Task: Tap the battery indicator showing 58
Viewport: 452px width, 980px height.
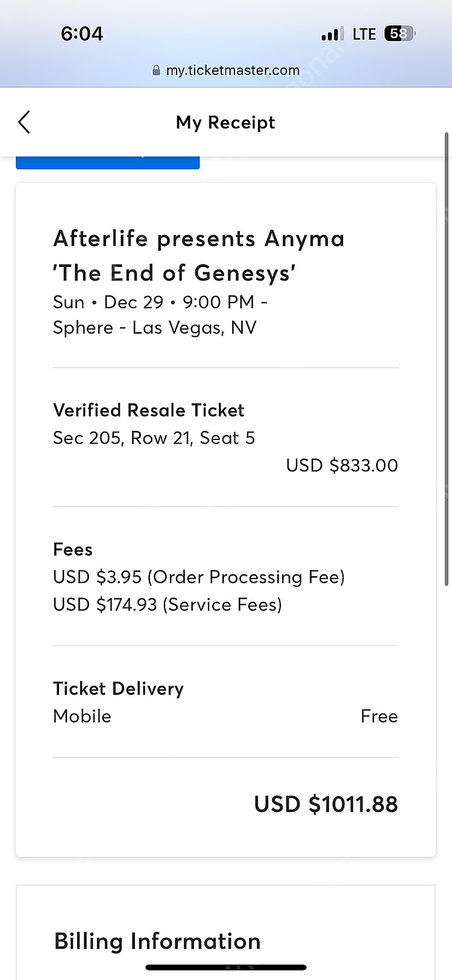Action: pyautogui.click(x=400, y=34)
